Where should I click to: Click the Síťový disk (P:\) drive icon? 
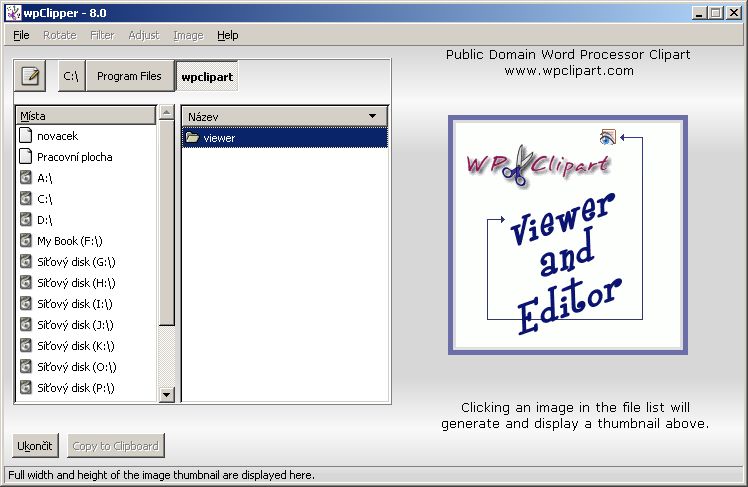click(x=26, y=388)
